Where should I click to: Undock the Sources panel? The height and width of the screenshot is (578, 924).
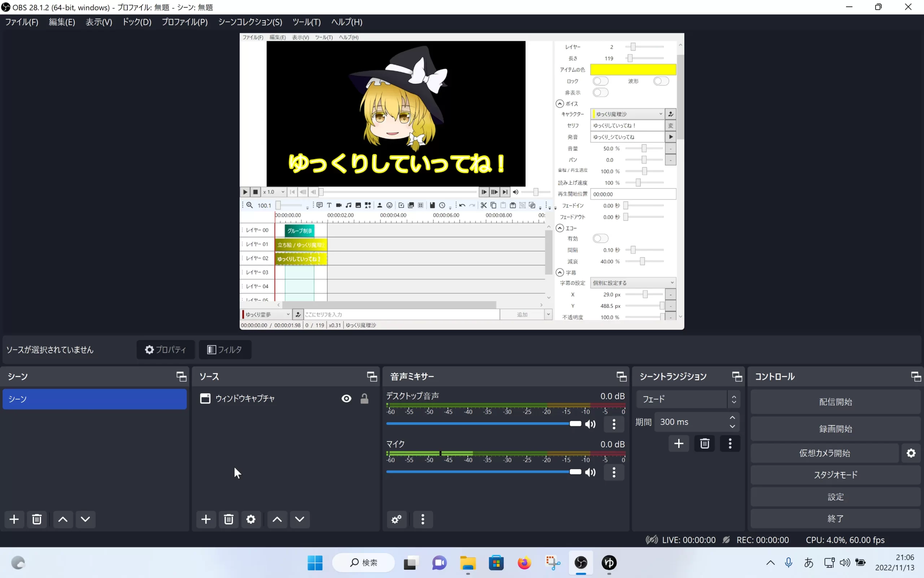pos(372,376)
